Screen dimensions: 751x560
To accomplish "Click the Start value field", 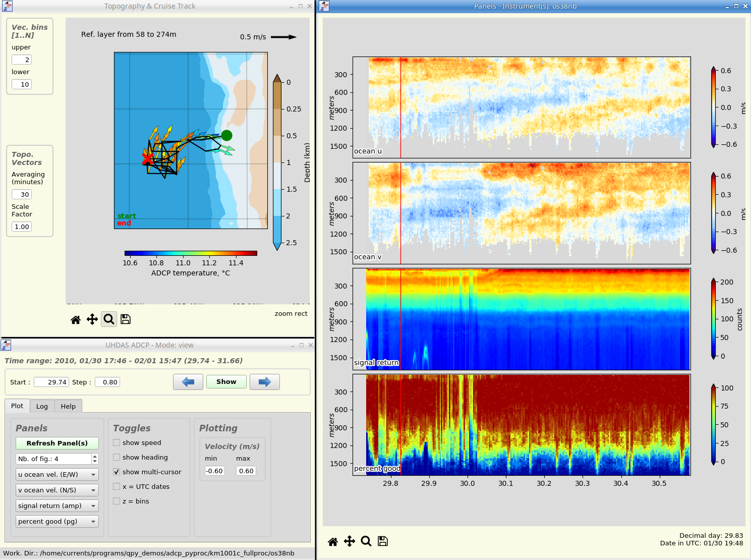I will point(51,382).
